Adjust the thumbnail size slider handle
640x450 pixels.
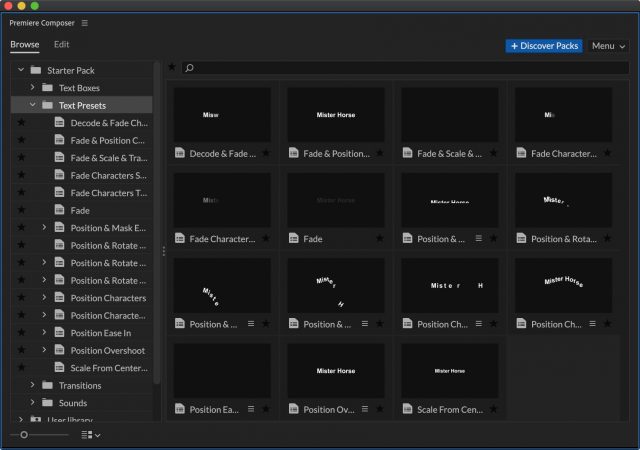24,435
